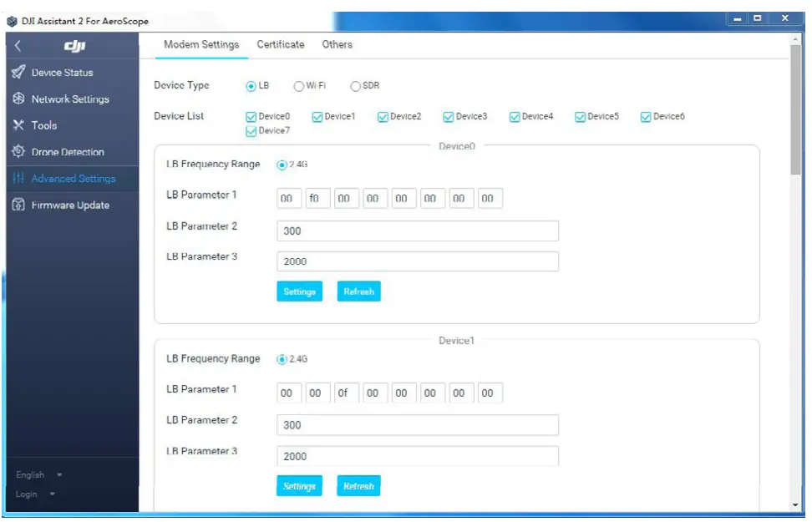
Task: Click scrollbar down arrow
Action: [795, 505]
